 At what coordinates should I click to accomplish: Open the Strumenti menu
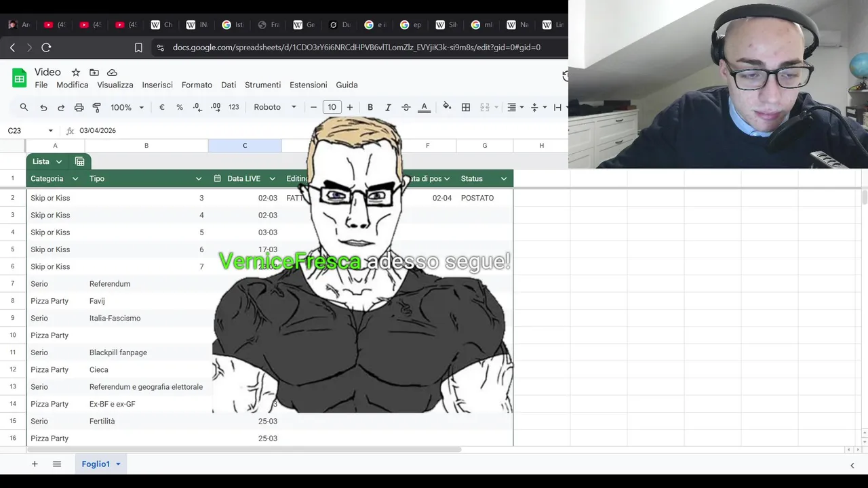click(x=262, y=85)
